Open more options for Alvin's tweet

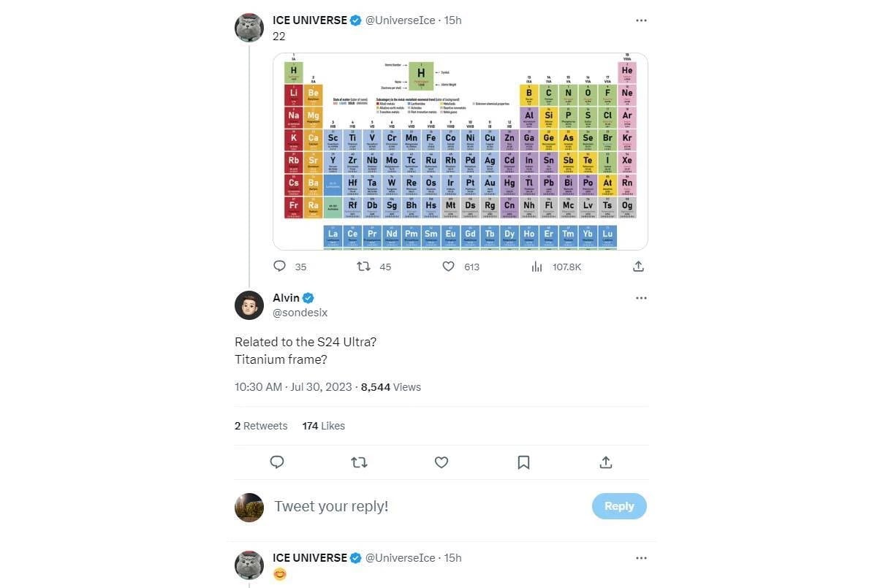(x=641, y=297)
